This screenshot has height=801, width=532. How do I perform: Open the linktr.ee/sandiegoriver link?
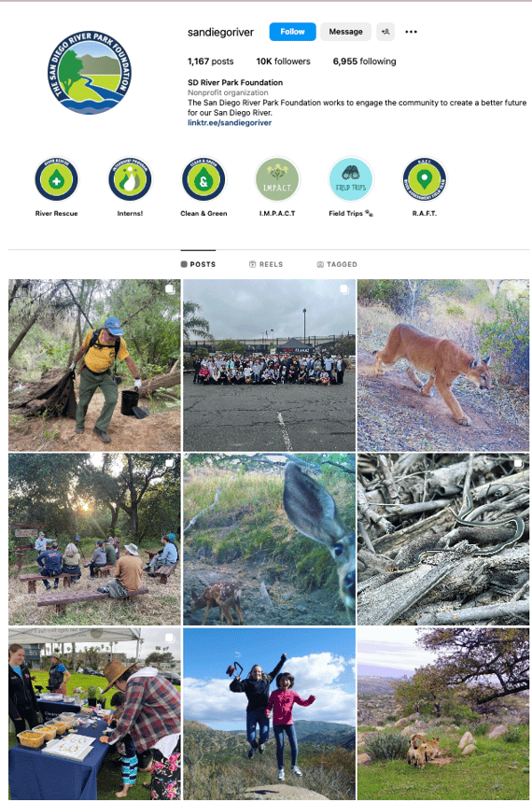tap(230, 122)
